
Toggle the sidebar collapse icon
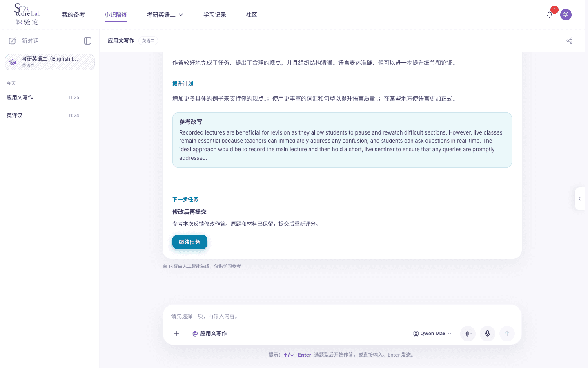pos(87,40)
